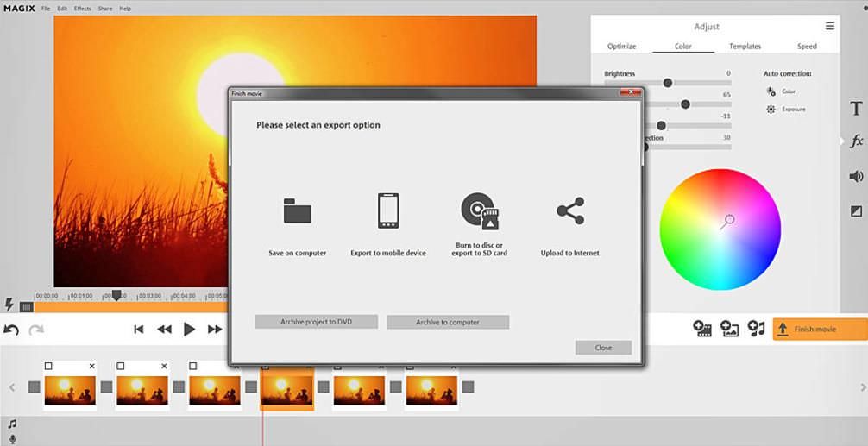
Task: Open the Adjust panel hamburger menu
Action: pos(830,26)
